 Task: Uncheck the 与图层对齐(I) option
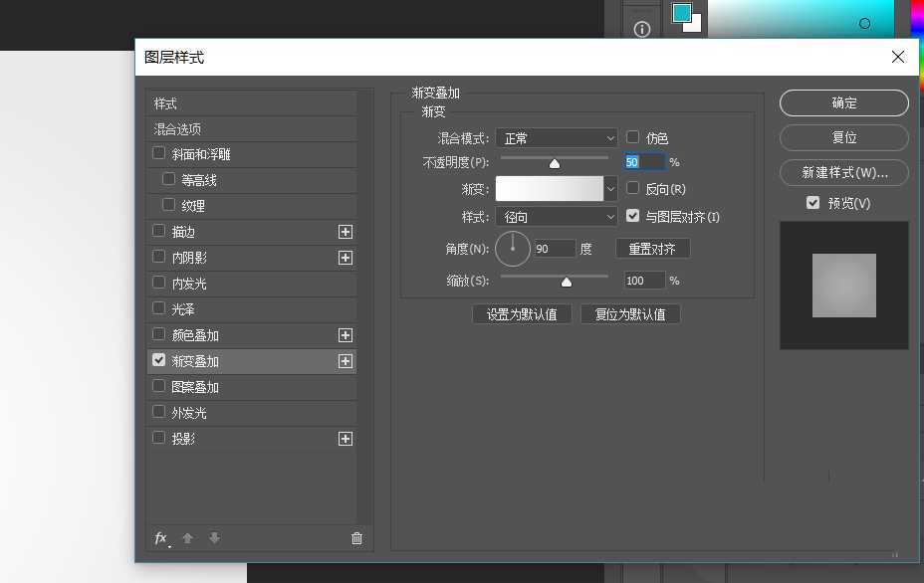[x=632, y=215]
